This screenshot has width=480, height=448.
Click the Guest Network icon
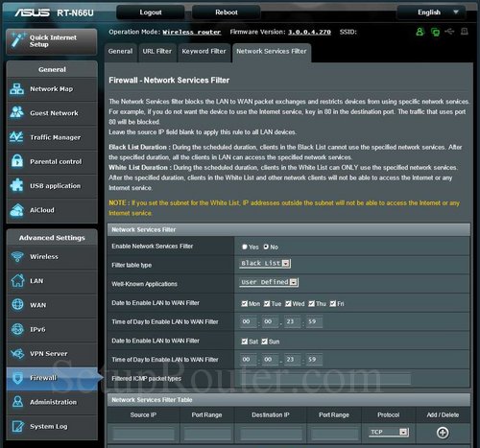coord(16,112)
